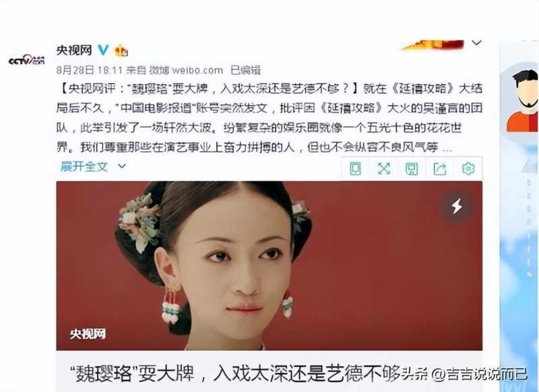539x392 pixels.
Task: Play the video thumbnail of the woman
Action: (269, 265)
